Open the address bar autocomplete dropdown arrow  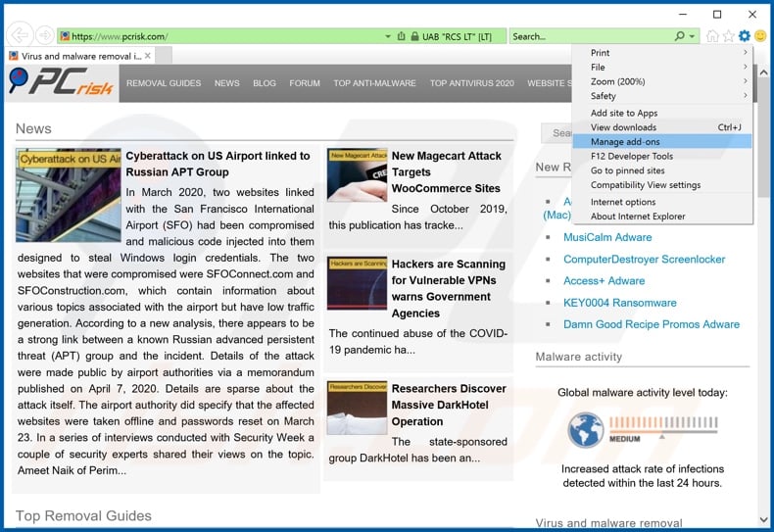click(x=388, y=36)
